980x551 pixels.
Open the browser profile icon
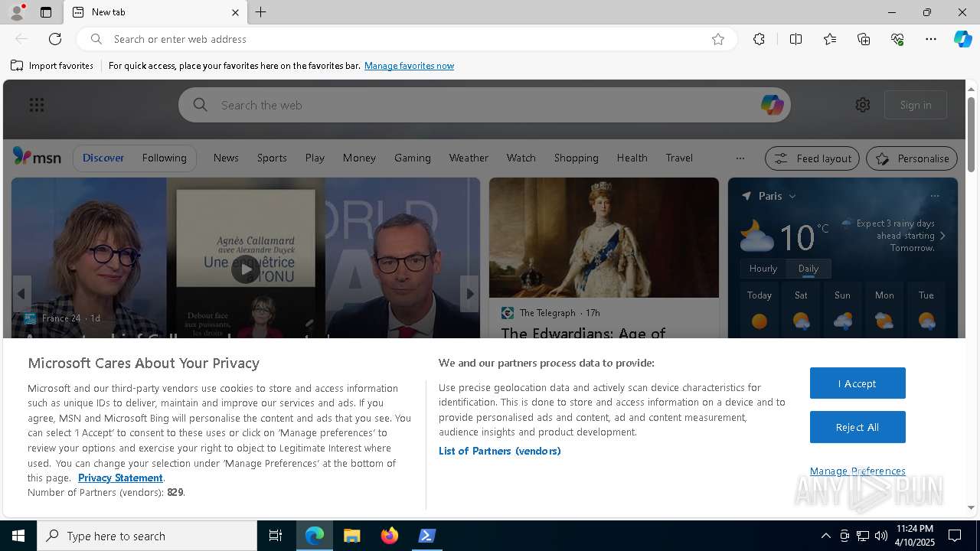click(16, 12)
